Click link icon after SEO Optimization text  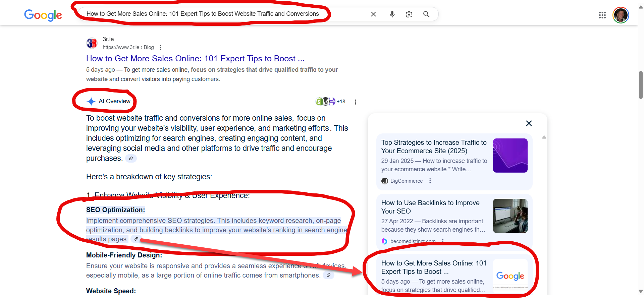(136, 239)
